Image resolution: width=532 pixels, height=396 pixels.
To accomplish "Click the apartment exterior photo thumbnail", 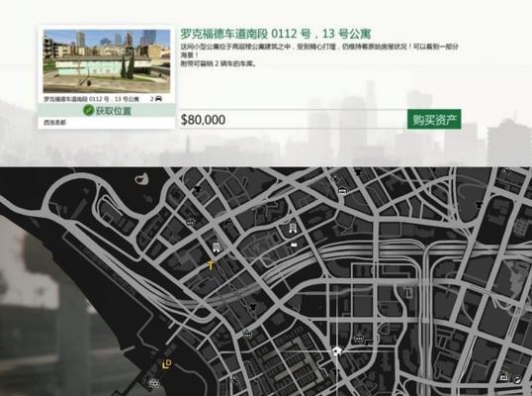I will pyautogui.click(x=107, y=61).
